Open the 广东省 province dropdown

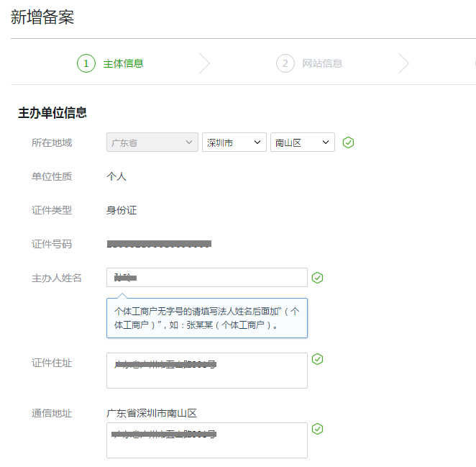pos(152,142)
